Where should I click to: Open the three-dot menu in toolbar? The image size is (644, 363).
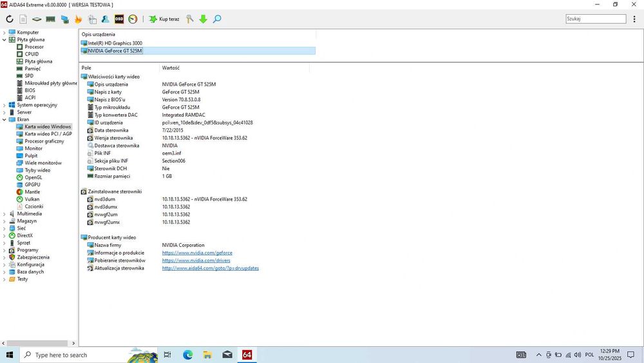[634, 19]
